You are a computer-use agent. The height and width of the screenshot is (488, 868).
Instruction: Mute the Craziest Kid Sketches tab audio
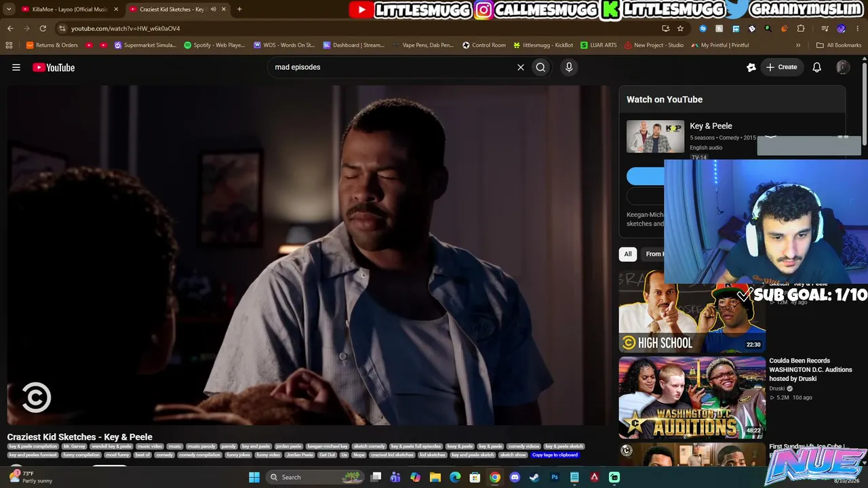point(214,9)
